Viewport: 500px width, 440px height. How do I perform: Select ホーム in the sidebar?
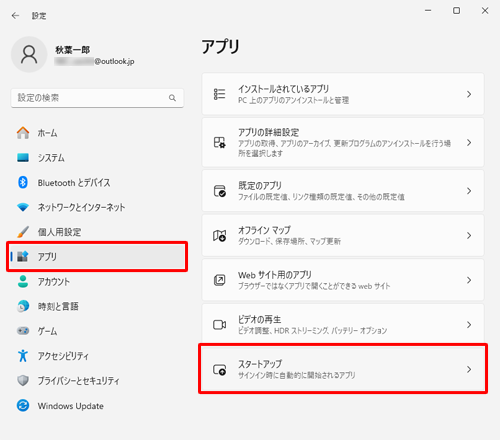97,133
